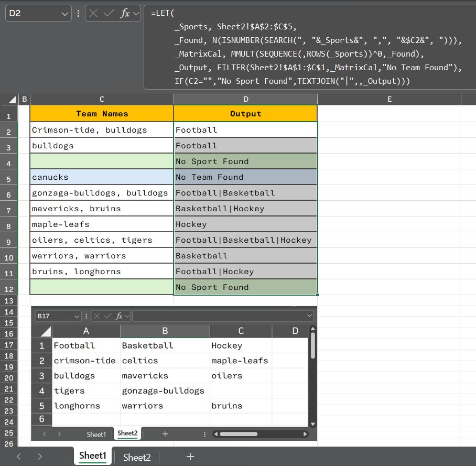This screenshot has width=476, height=466.
Task: Open the Sheet1 tab at the bottom
Action: (x=93, y=456)
